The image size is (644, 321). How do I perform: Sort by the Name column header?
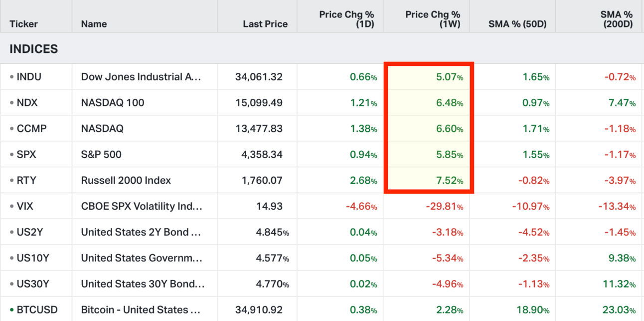pos(94,24)
